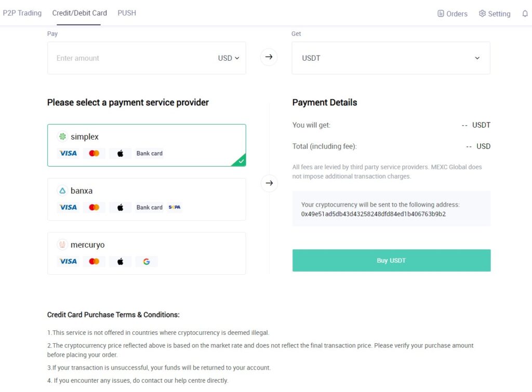Click the Apple Pay icon under simplex
The image size is (532, 392).
tap(121, 153)
